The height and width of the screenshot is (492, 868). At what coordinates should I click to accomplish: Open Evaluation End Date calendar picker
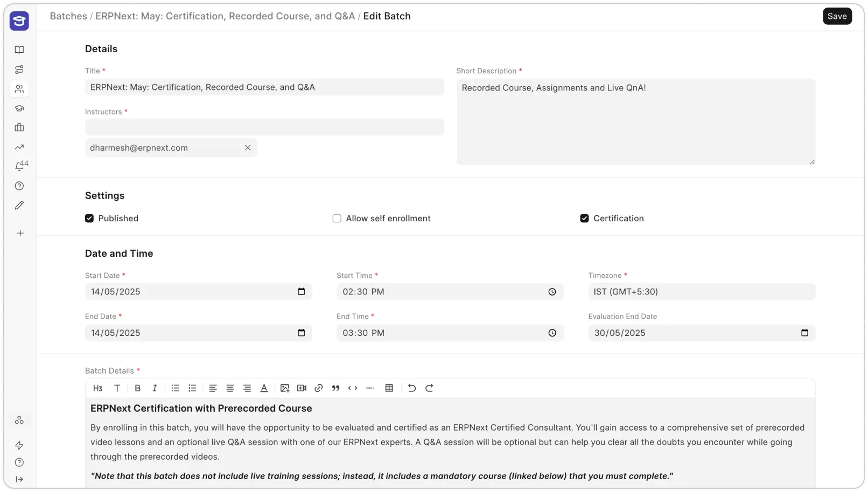click(805, 333)
